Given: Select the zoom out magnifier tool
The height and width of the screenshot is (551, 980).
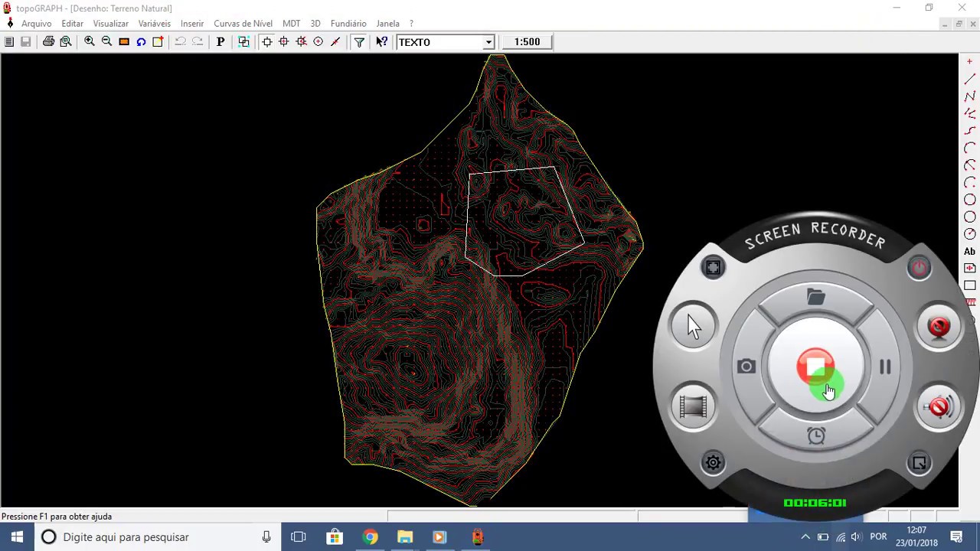Looking at the screenshot, I should pyautogui.click(x=106, y=42).
